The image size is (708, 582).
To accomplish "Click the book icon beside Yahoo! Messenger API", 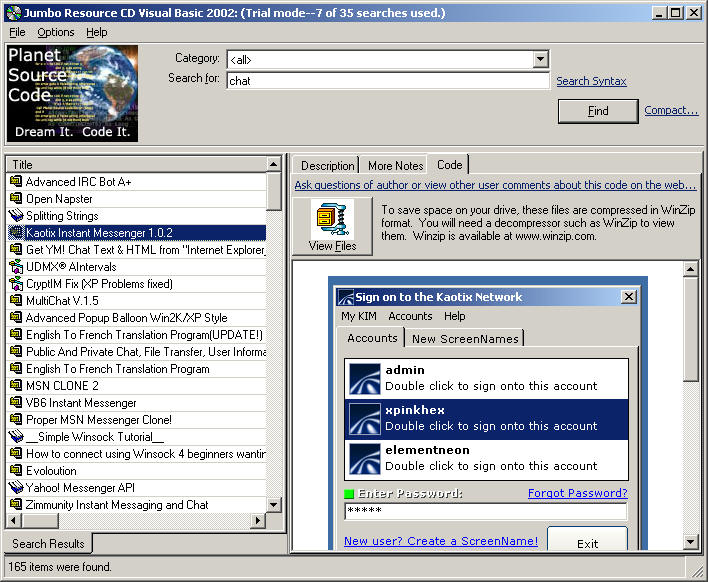I will [16, 488].
